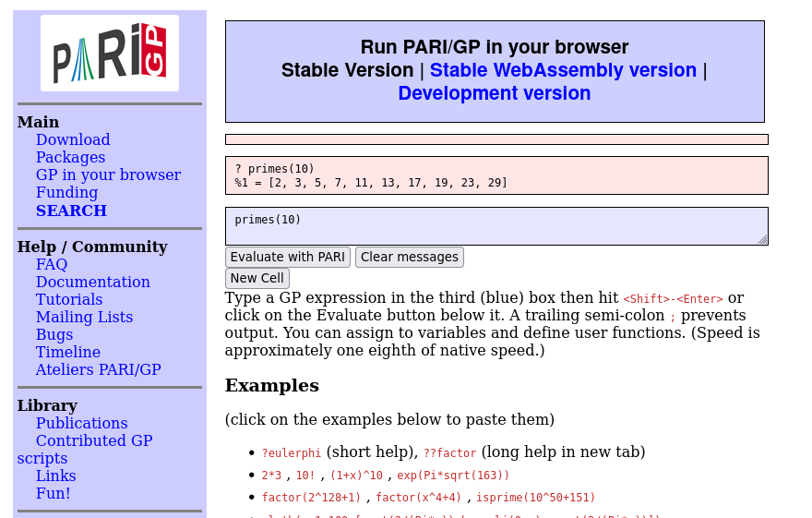This screenshot has height=518, width=812.
Task: Paste the exp(Pi*sqrt(163)) example
Action: [453, 476]
